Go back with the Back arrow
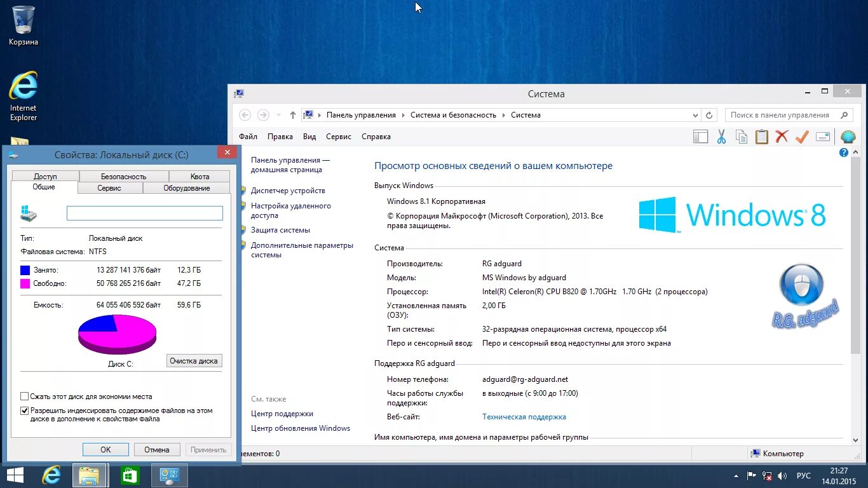Image resolution: width=868 pixels, height=488 pixels. pos(245,115)
